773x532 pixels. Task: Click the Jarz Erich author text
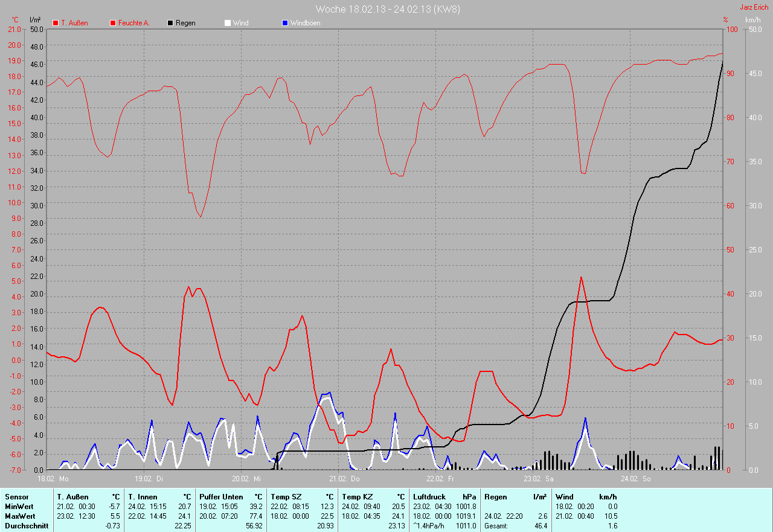pyautogui.click(x=754, y=7)
